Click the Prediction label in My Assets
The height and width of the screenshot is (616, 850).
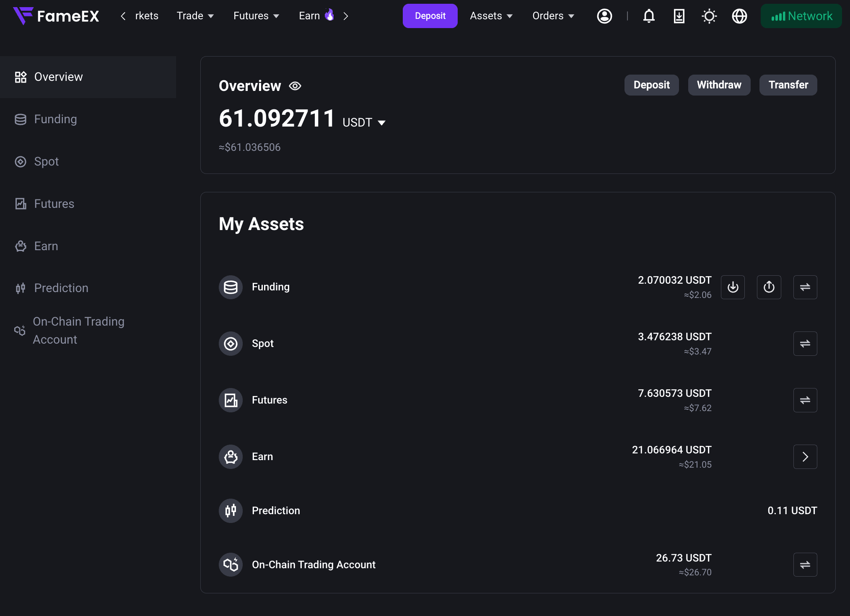pos(276,510)
